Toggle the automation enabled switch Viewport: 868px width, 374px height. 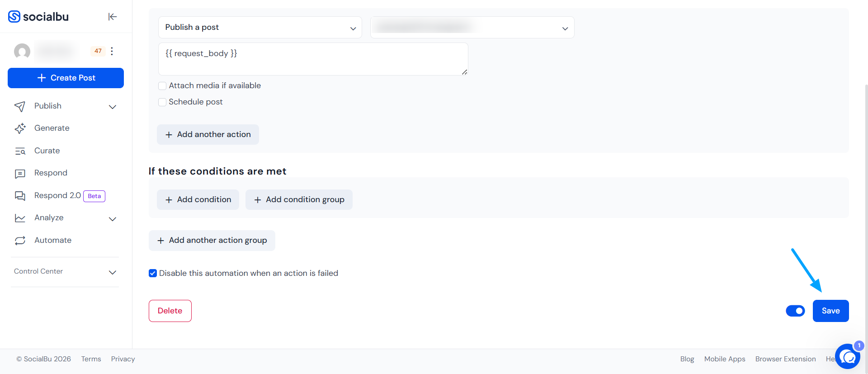point(795,311)
